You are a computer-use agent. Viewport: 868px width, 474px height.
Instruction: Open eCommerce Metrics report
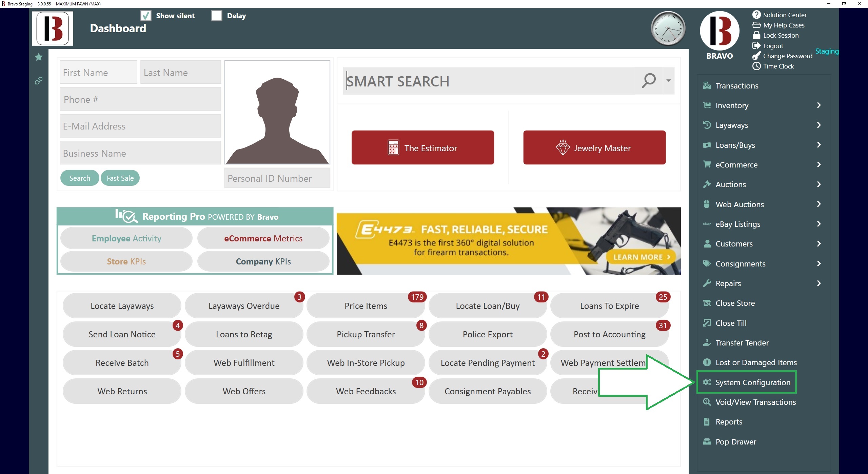point(263,238)
